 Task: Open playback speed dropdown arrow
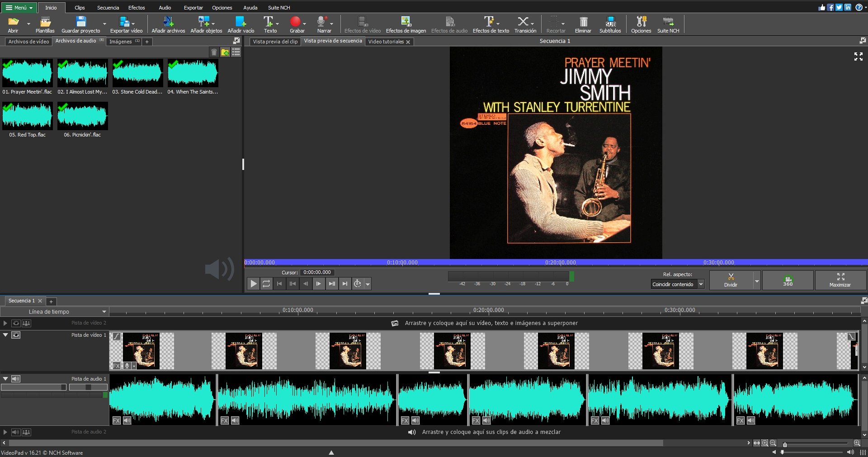368,284
